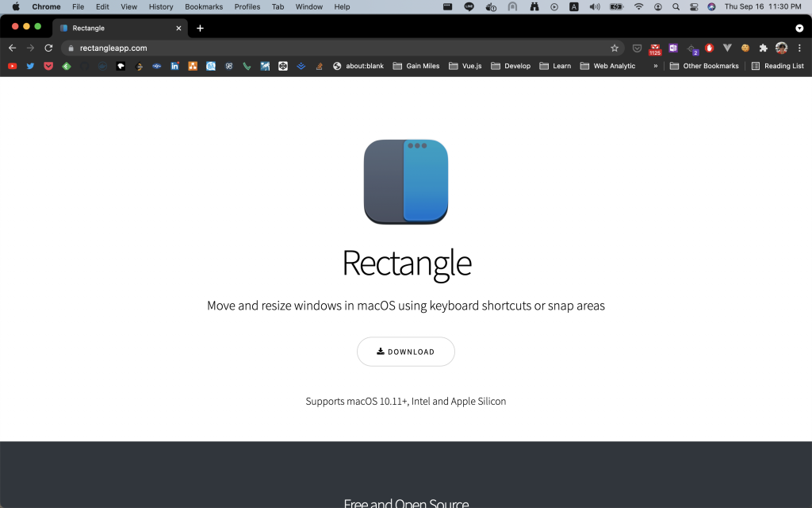Reload the page
This screenshot has width=812, height=508.
pyautogui.click(x=48, y=48)
